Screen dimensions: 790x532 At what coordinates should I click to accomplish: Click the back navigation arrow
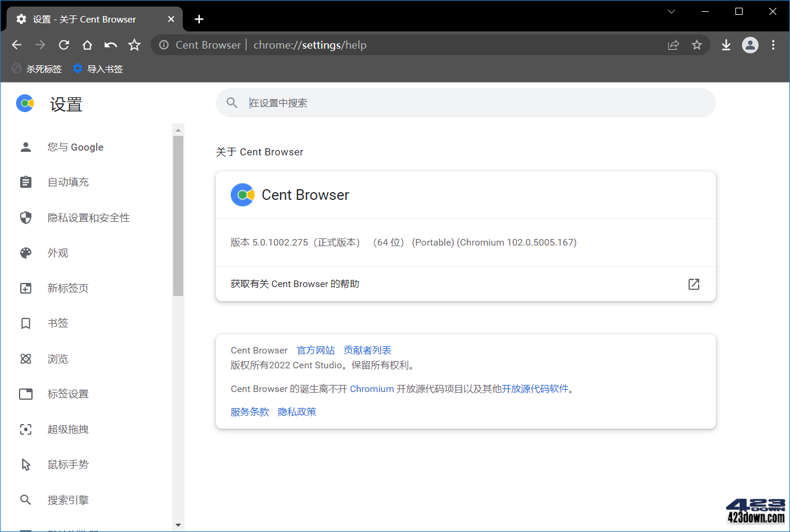click(x=16, y=44)
